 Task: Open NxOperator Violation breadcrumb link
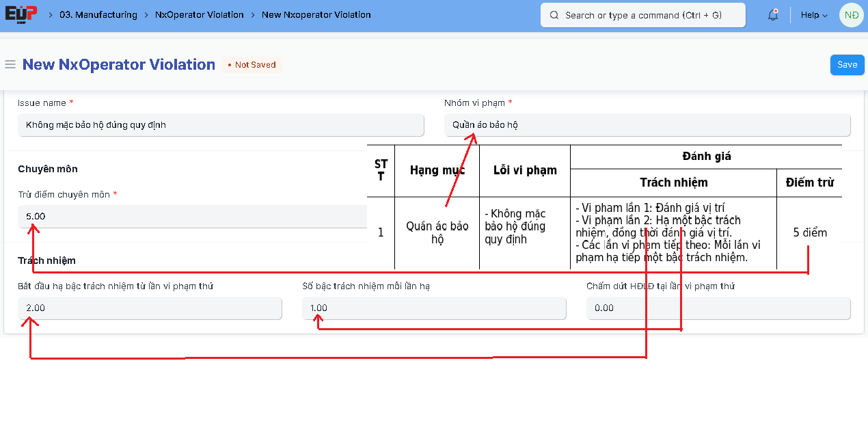coord(199,15)
